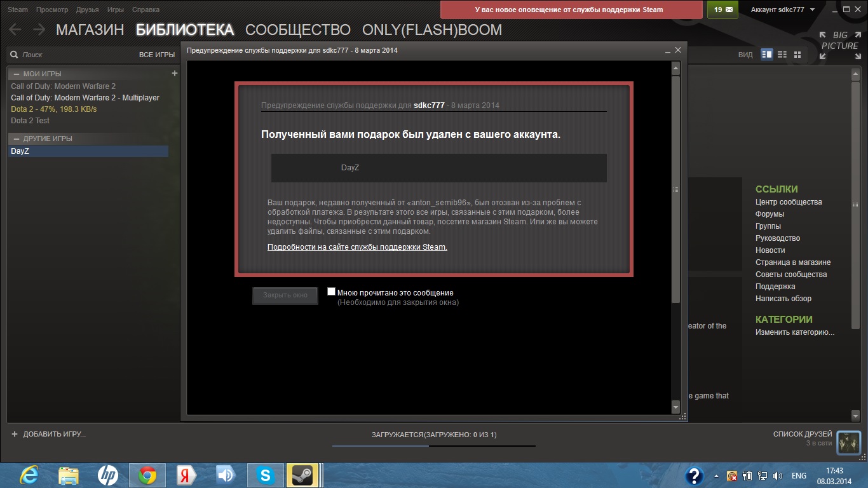Screen dimensions: 868x488
Task: Open the Просмотр menu
Action: 52,10
